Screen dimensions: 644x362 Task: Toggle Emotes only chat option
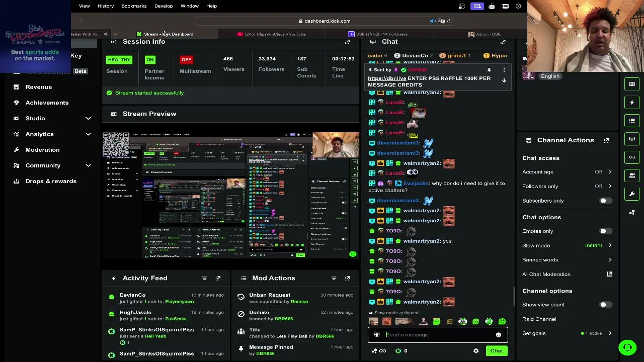(x=605, y=231)
